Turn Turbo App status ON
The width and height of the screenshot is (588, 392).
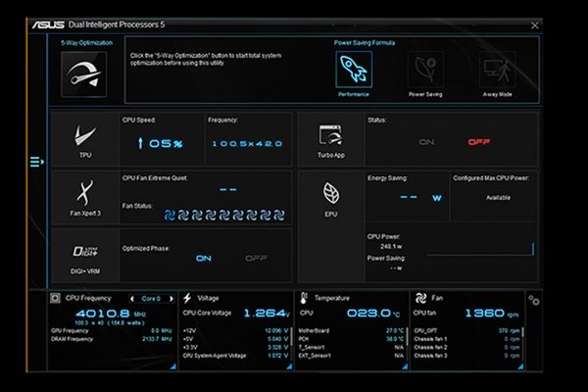coord(426,142)
